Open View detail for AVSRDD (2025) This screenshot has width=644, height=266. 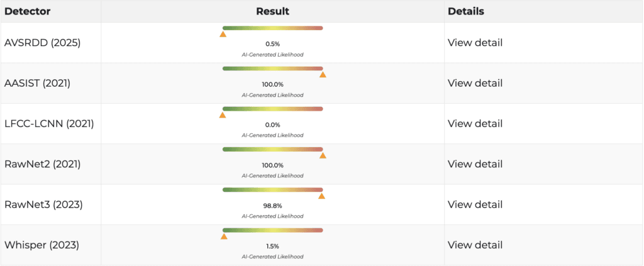coord(475,43)
